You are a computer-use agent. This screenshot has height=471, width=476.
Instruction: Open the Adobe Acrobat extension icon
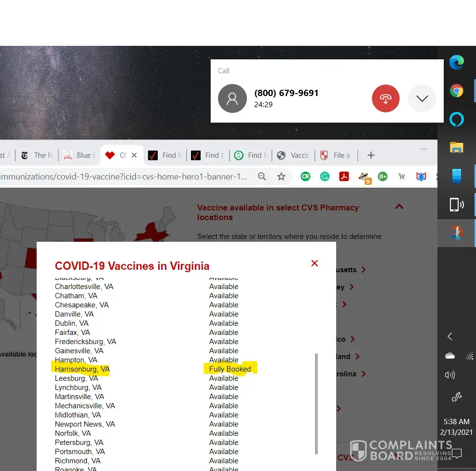344,177
